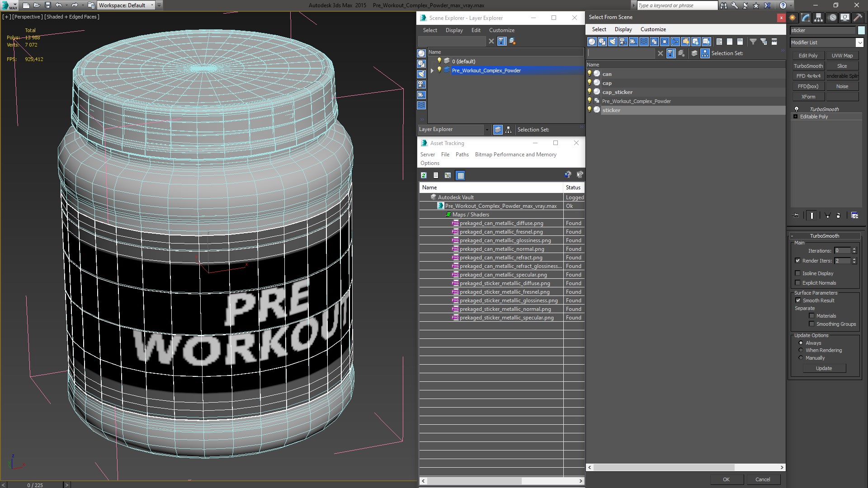Screen dimensions: 868x488
Task: Enable the Isoline Display checkbox
Action: pyautogui.click(x=798, y=273)
